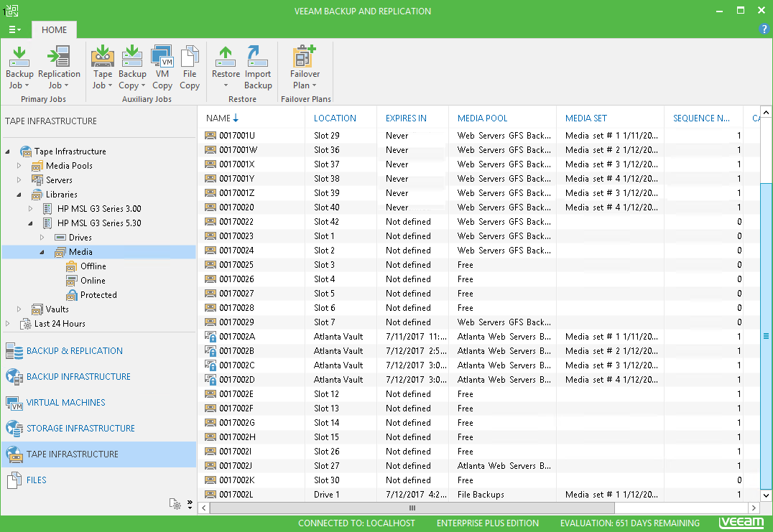Open the Storage Infrastructure view

98,429
